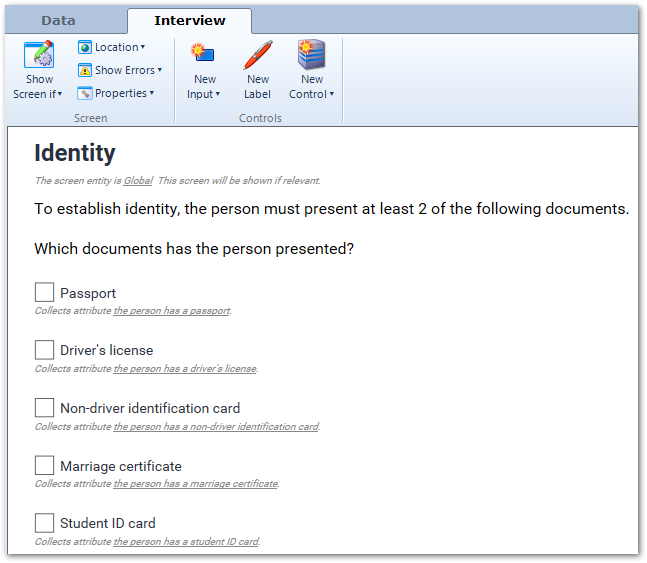This screenshot has width=647, height=563.
Task: Click the New Control icon
Action: [311, 55]
